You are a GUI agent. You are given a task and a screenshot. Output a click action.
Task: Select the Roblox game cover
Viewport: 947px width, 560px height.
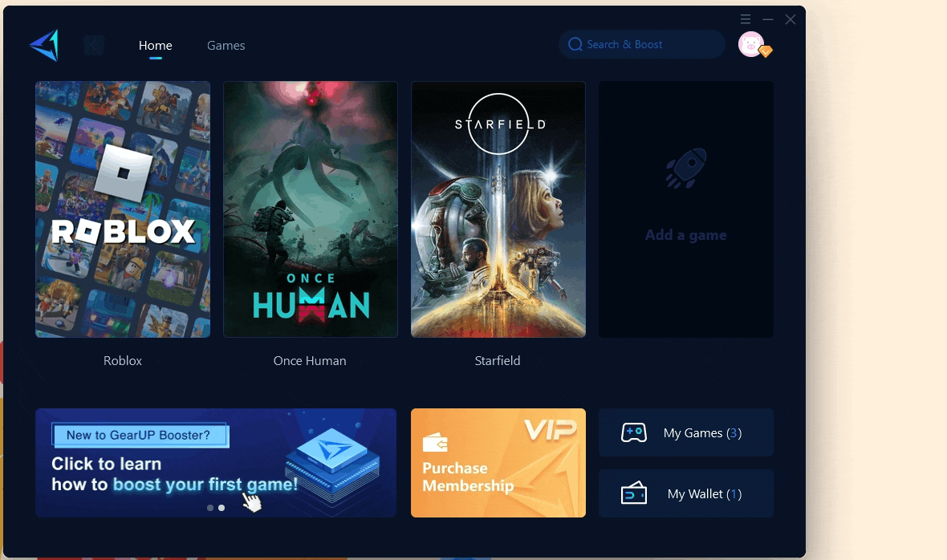tap(123, 209)
